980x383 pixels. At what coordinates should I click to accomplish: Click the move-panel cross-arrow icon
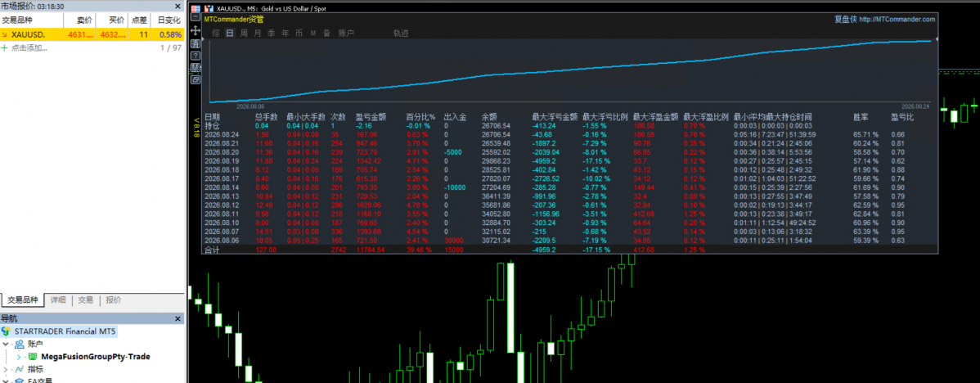(196, 30)
